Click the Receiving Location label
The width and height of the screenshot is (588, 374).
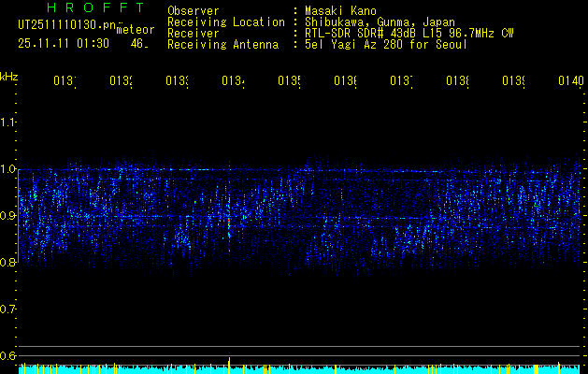pos(226,22)
